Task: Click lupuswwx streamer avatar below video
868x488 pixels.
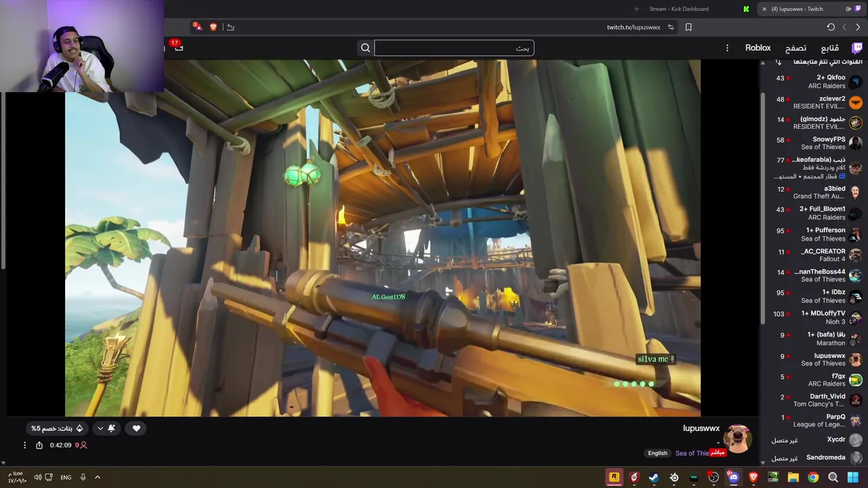Action: 737,439
